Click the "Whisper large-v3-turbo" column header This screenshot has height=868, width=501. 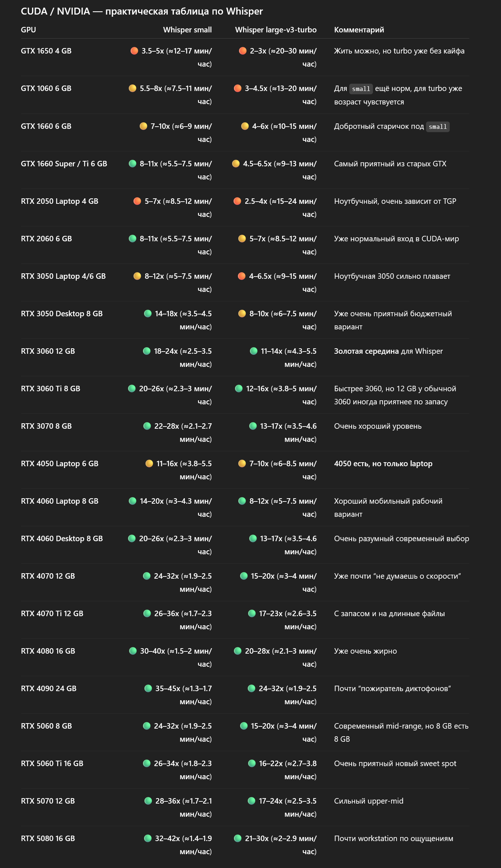pyautogui.click(x=276, y=30)
